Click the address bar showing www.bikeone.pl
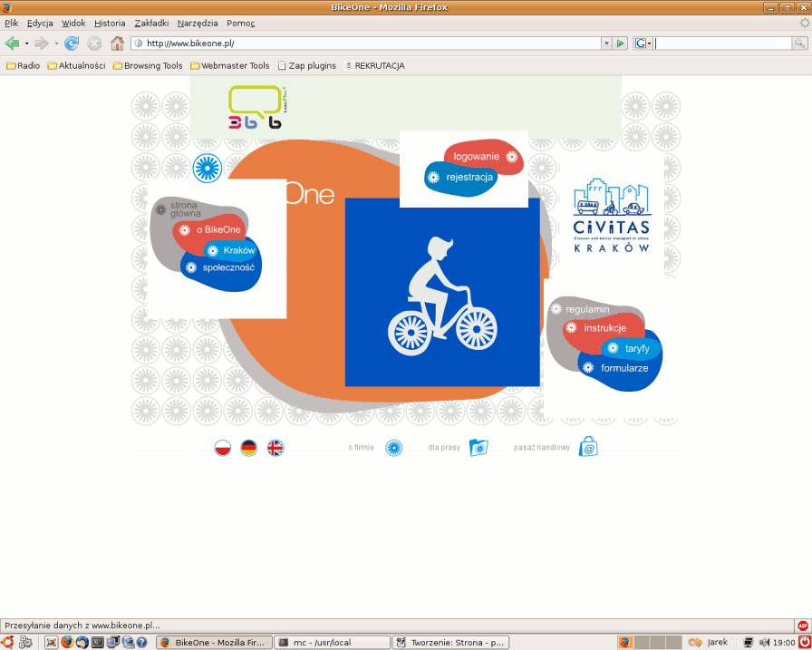 pos(365,44)
